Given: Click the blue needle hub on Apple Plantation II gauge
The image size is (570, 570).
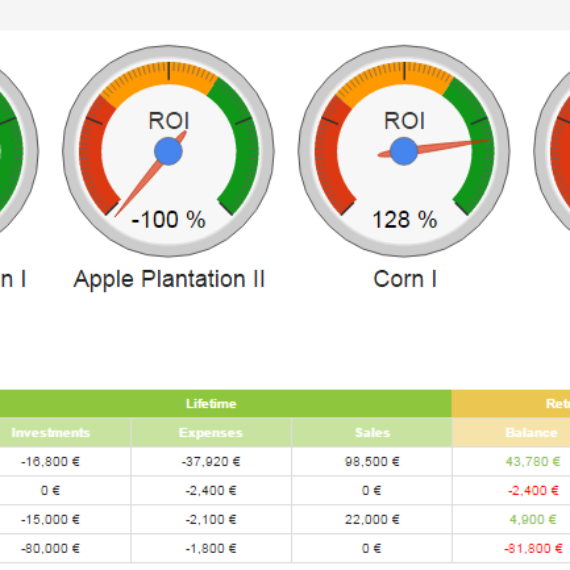Looking at the screenshot, I should point(168,151).
